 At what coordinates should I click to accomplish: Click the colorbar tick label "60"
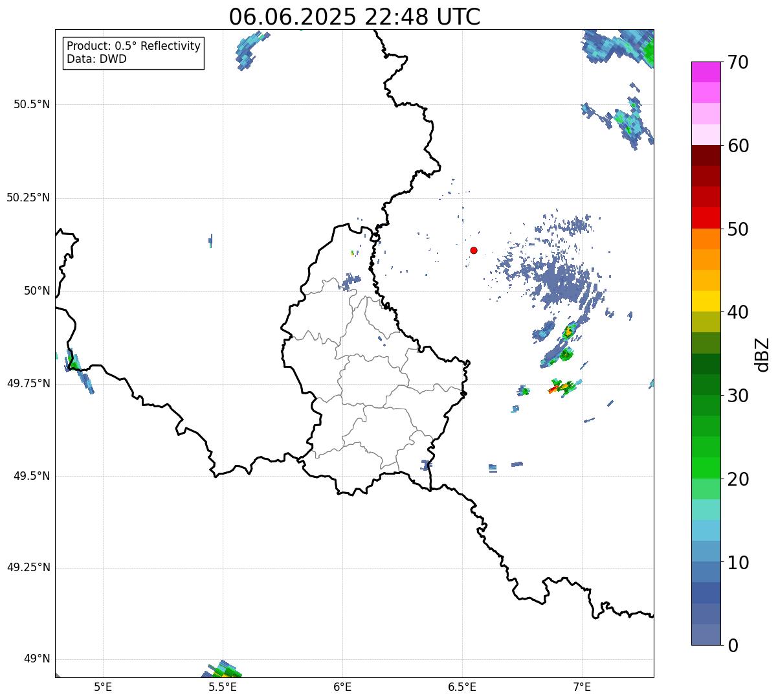click(x=738, y=146)
